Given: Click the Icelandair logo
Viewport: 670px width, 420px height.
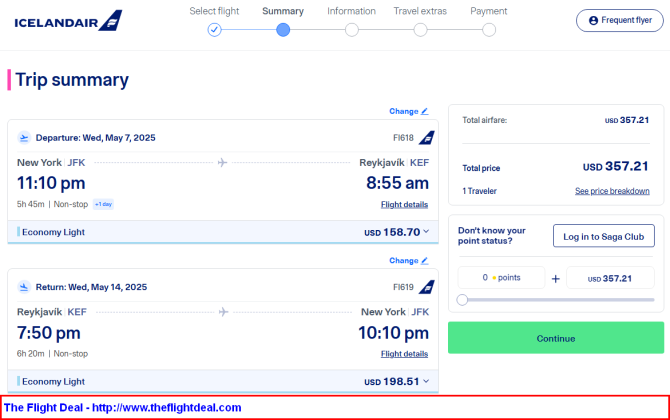Looking at the screenshot, I should 68,21.
